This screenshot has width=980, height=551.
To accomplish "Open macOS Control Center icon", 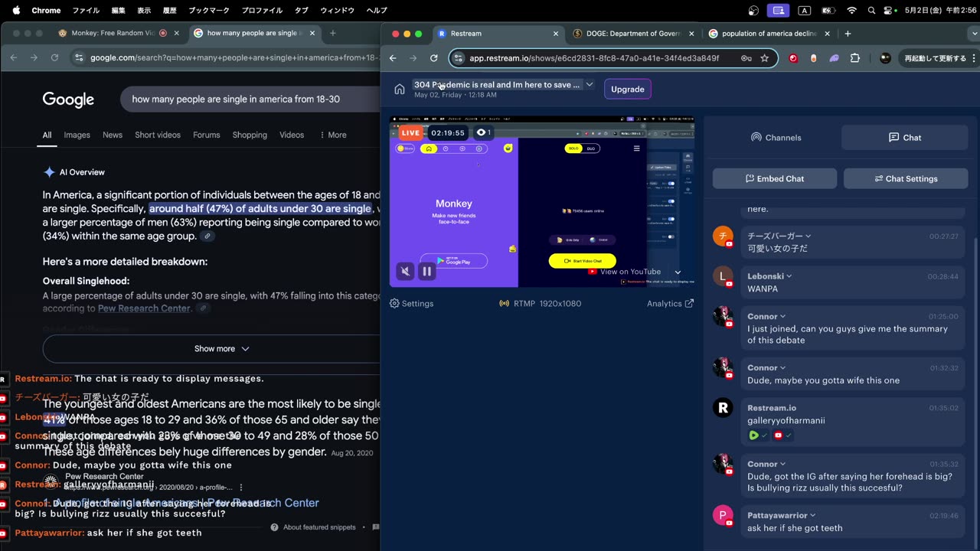I will pos(889,11).
